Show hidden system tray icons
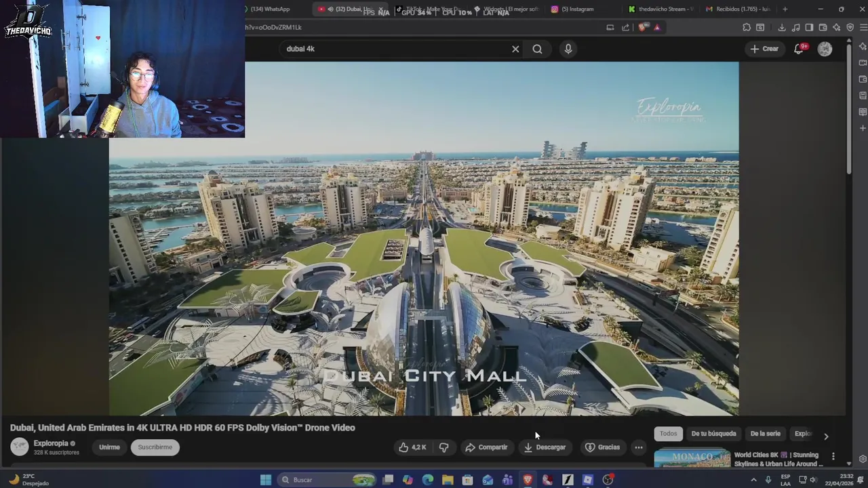The image size is (868, 488). [753, 480]
